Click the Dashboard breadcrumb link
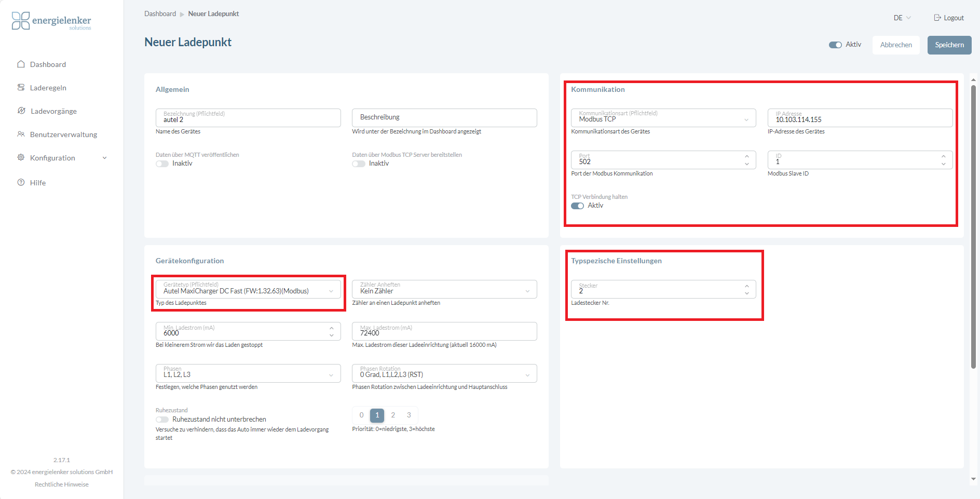 pos(160,14)
